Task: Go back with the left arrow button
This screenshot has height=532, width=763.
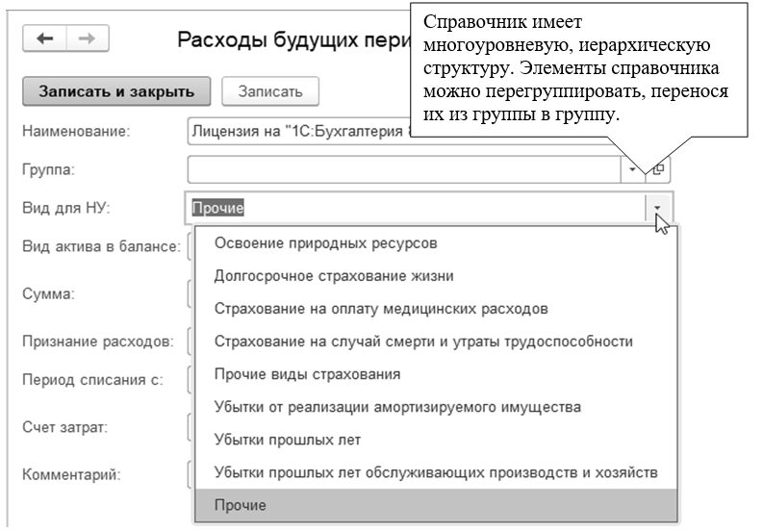Action: [45, 38]
